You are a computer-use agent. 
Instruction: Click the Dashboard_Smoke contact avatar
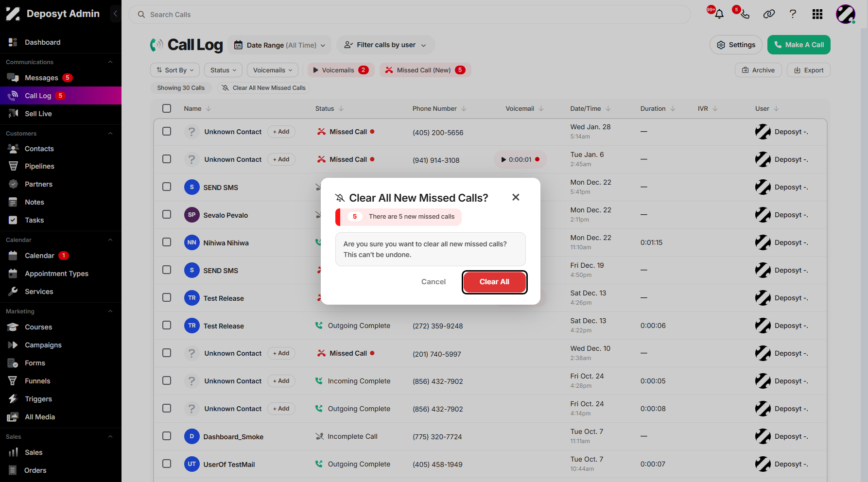tap(192, 436)
